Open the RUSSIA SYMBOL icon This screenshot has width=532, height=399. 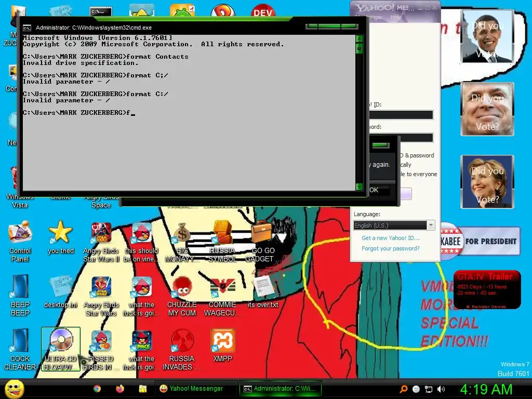(x=222, y=241)
